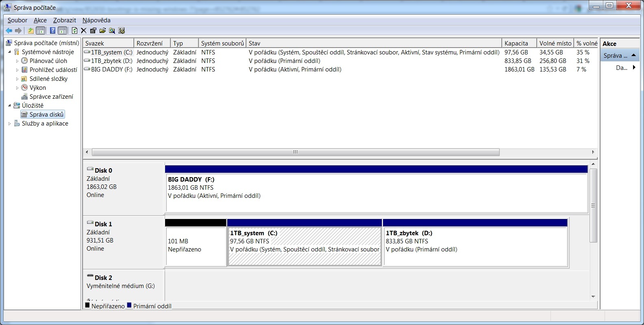Sort by the Systém souborů column header

222,43
